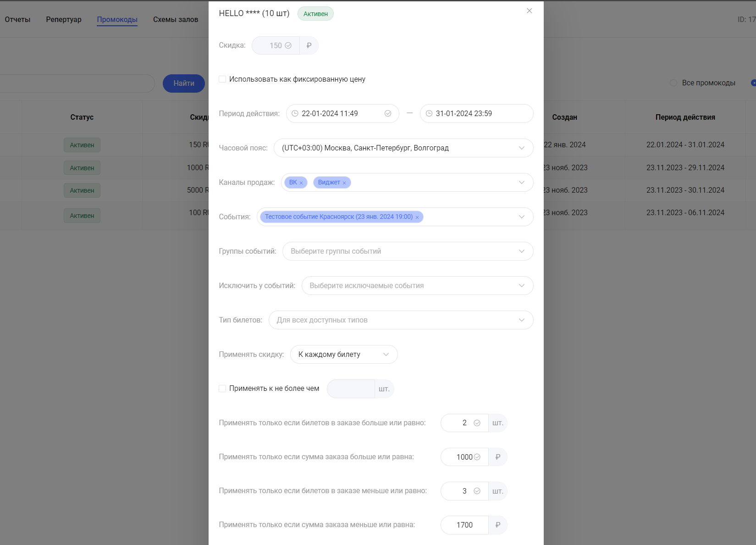Click the period cell 23.11.2023 - 06.11.2024
The image size is (756, 545).
pos(685,212)
